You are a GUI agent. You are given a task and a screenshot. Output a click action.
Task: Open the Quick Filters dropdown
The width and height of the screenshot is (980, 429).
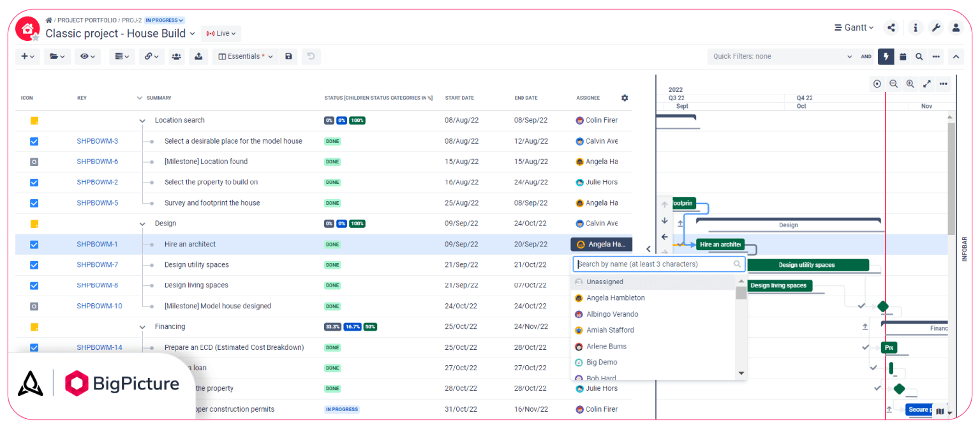tap(782, 56)
